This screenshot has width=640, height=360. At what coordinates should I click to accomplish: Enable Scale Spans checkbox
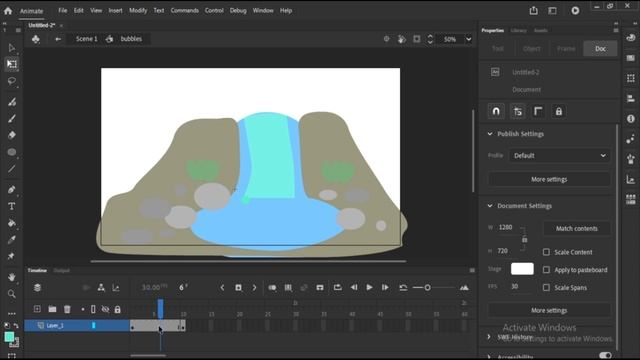point(546,288)
